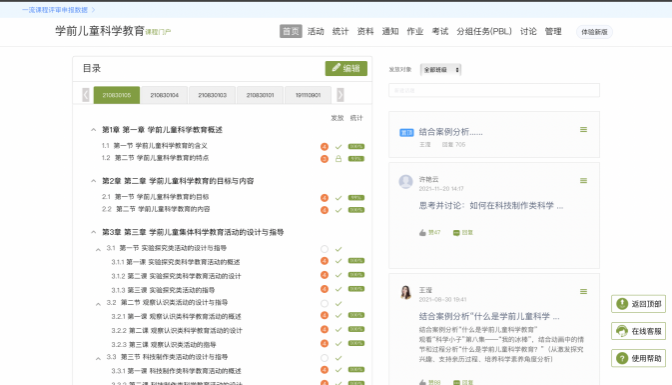The image size is (672, 385).
Task: Open the hamburger menu on 结合案例分析 pinned post
Action: 583,129
